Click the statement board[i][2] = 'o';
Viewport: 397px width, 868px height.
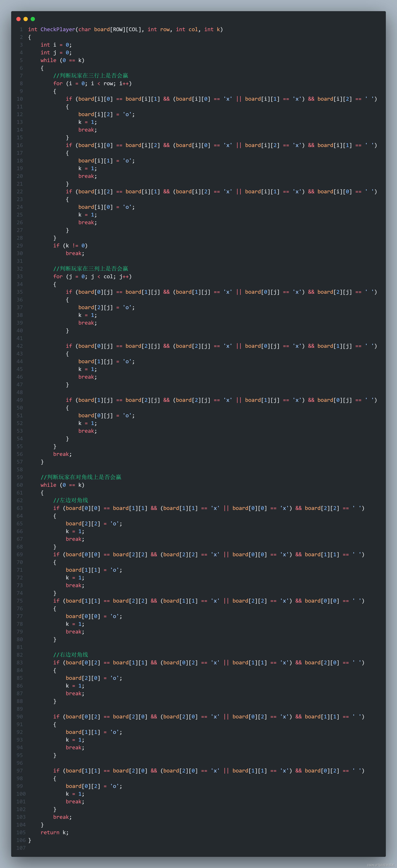tap(107, 114)
